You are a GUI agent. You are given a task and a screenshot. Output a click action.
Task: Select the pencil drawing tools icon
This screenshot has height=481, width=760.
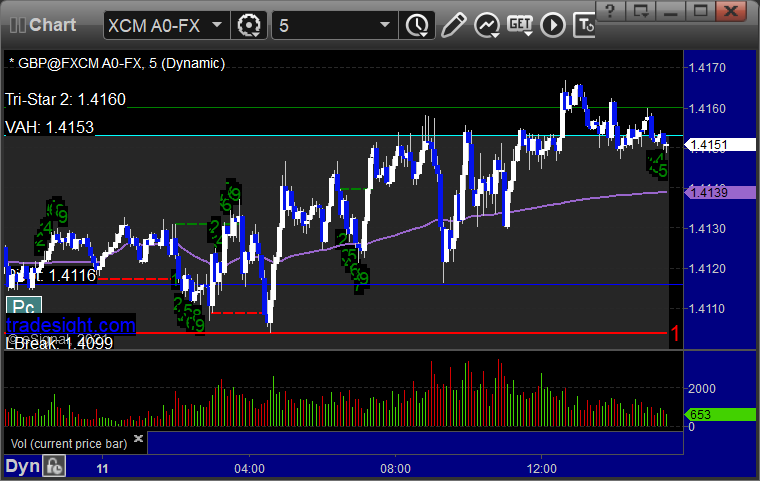pyautogui.click(x=454, y=25)
